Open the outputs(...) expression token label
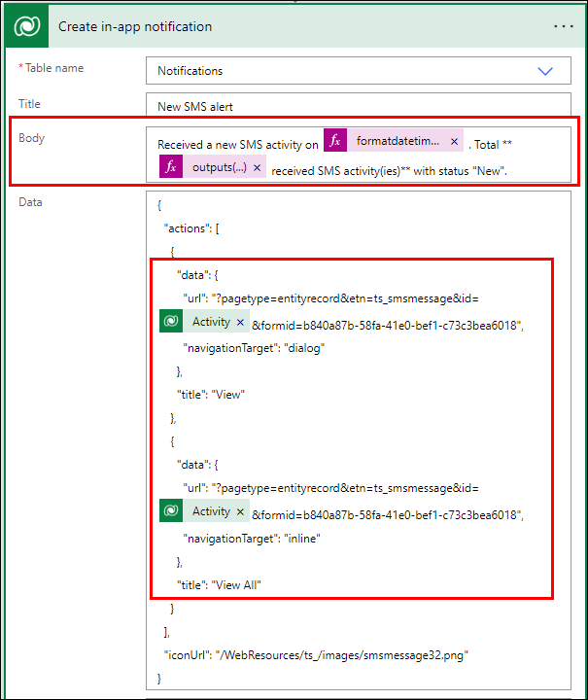The height and width of the screenshot is (700, 588). coord(219,168)
